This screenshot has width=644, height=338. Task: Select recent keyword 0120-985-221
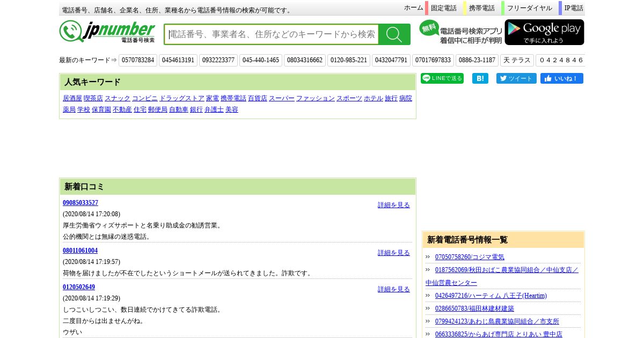pos(349,60)
